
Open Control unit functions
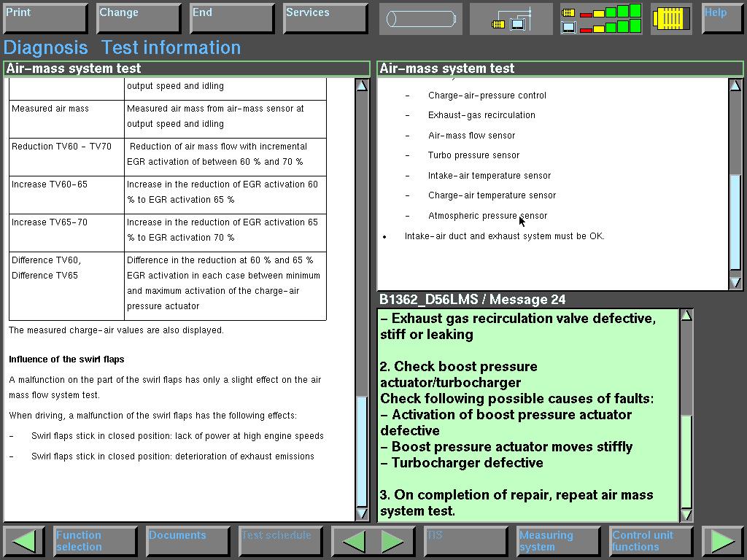point(651,541)
